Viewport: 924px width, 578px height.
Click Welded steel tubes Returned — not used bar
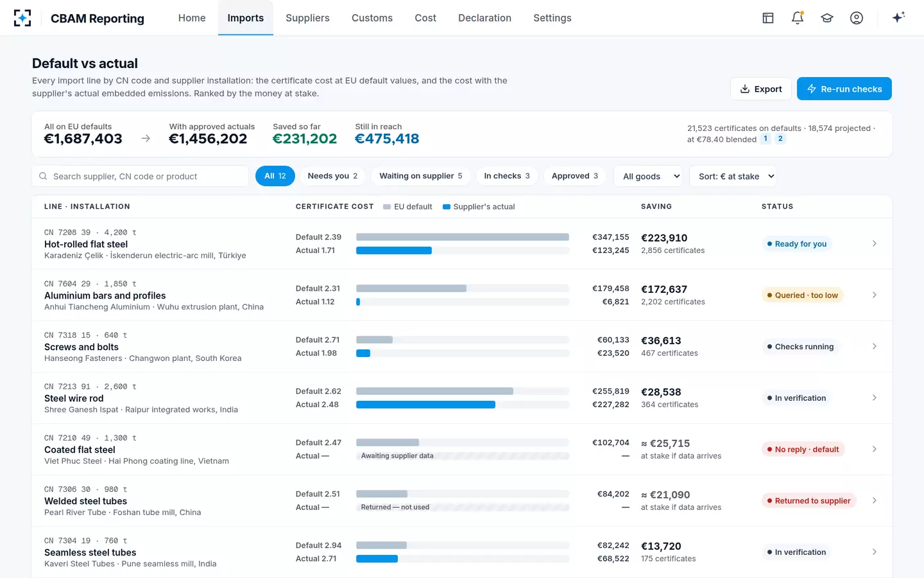point(463,507)
